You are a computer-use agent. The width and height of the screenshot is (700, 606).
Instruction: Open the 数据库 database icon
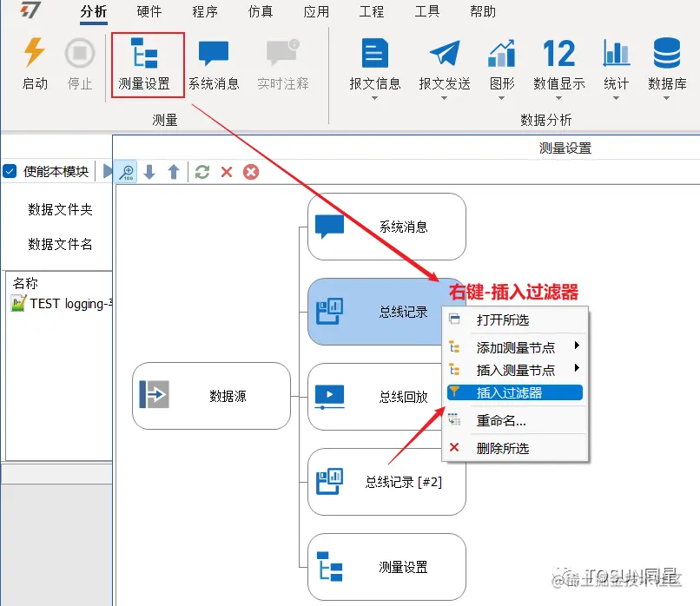pos(667,53)
